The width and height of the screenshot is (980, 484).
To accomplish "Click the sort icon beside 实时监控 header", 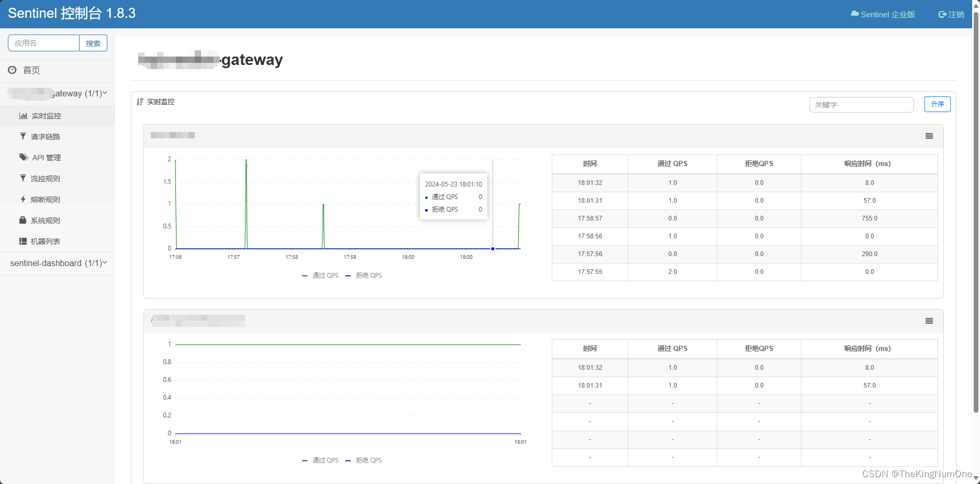I will click(139, 102).
